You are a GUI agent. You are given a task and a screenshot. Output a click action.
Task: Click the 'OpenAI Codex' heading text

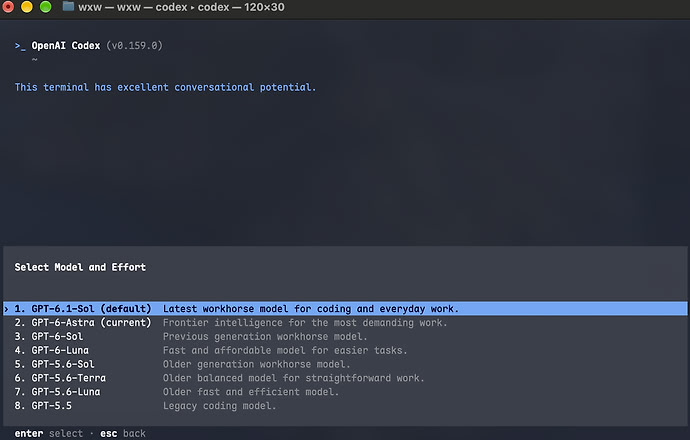66,46
